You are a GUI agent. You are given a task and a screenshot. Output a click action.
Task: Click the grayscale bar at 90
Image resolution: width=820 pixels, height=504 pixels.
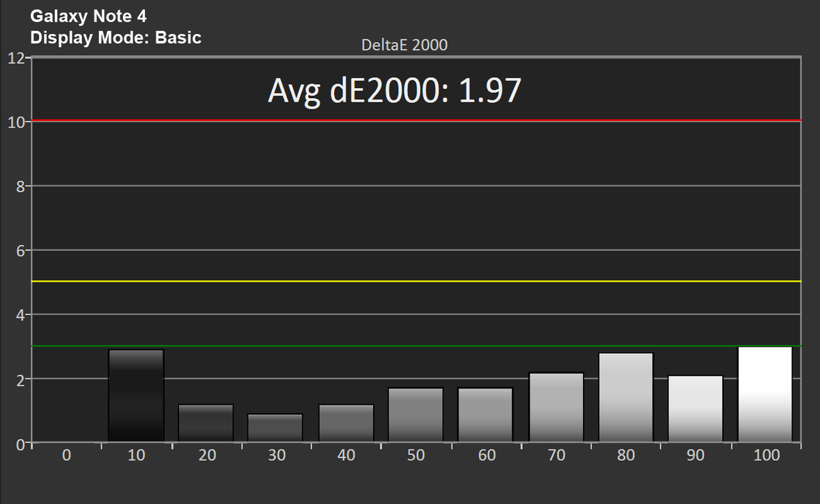(x=695, y=408)
